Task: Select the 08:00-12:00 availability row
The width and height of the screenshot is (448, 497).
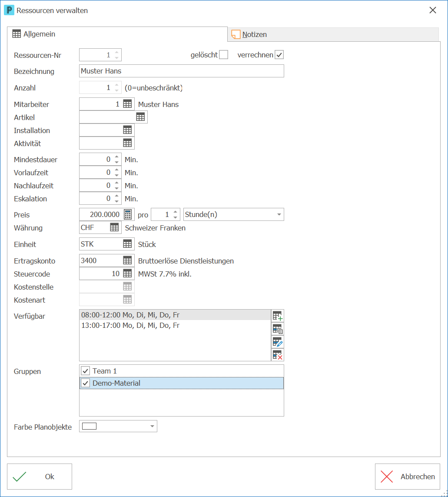Action: [x=175, y=315]
